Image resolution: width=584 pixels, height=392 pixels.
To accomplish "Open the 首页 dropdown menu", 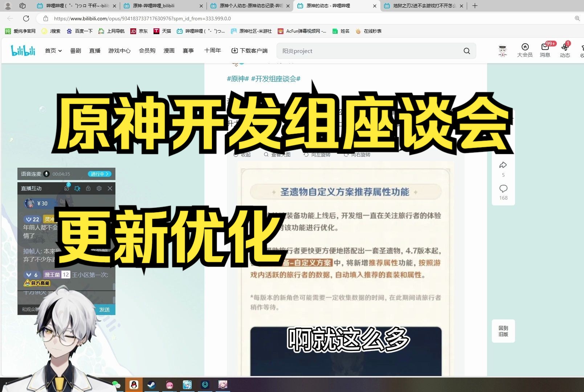I will (x=53, y=51).
